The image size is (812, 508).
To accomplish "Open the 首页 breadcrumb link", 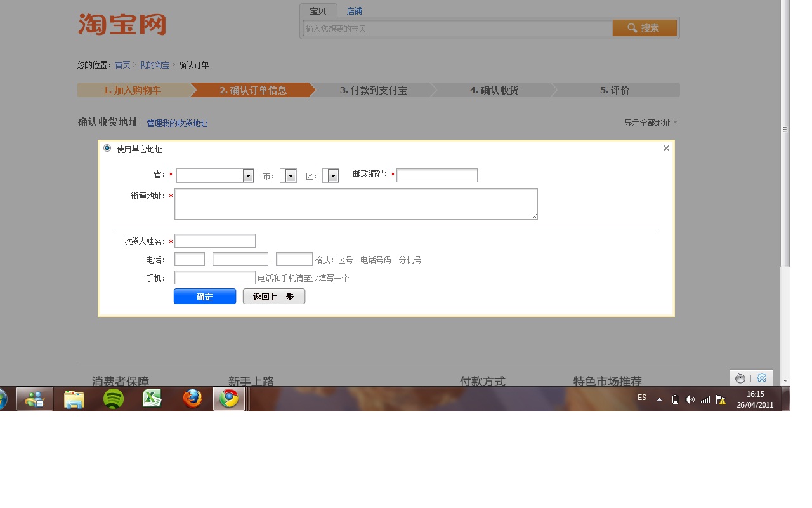I will [x=122, y=65].
